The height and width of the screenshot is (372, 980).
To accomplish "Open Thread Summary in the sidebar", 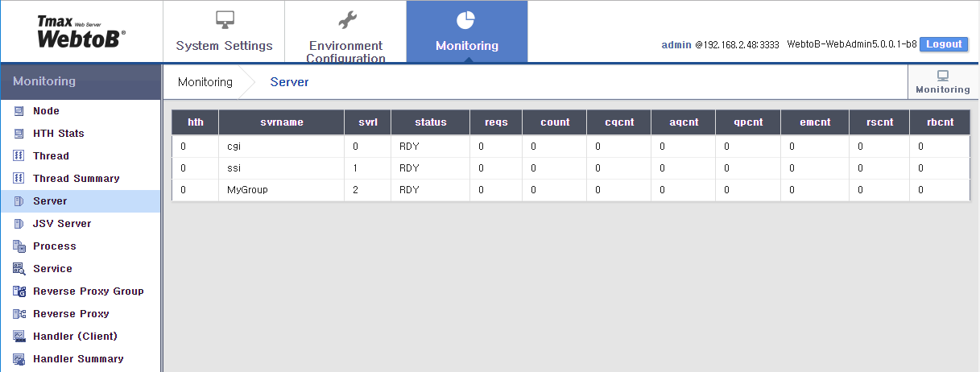I will point(81,179).
